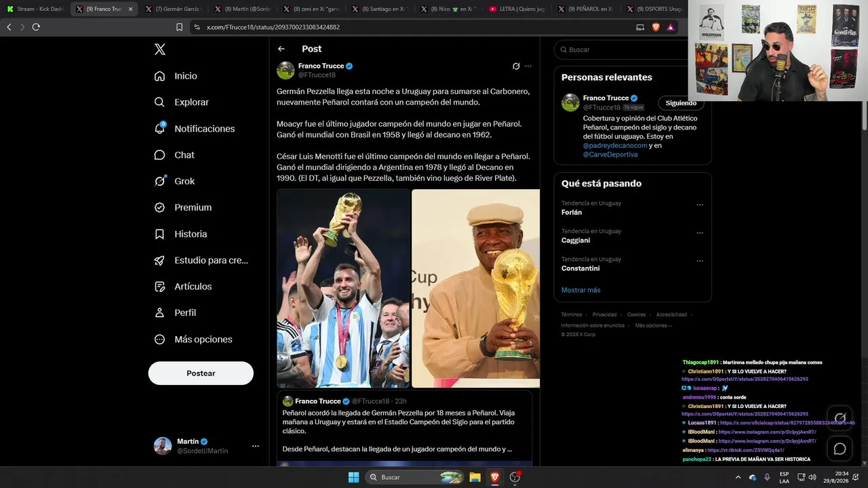Expand the Más opciones footer link
Image resolution: width=868 pixels, height=488 pixels.
(x=654, y=325)
